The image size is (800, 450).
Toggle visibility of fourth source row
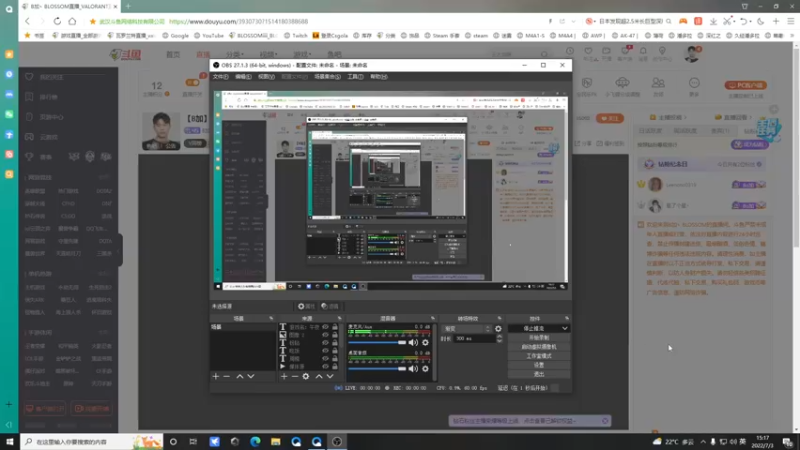tap(326, 351)
